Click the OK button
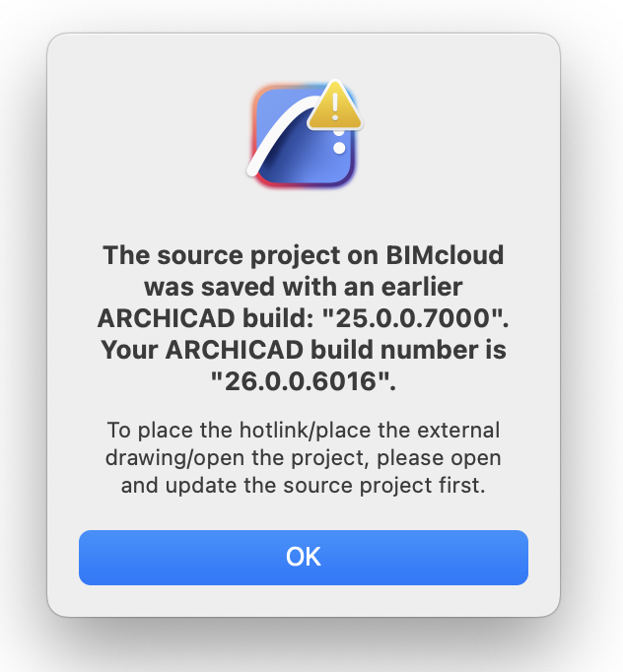This screenshot has width=623, height=672. point(304,557)
